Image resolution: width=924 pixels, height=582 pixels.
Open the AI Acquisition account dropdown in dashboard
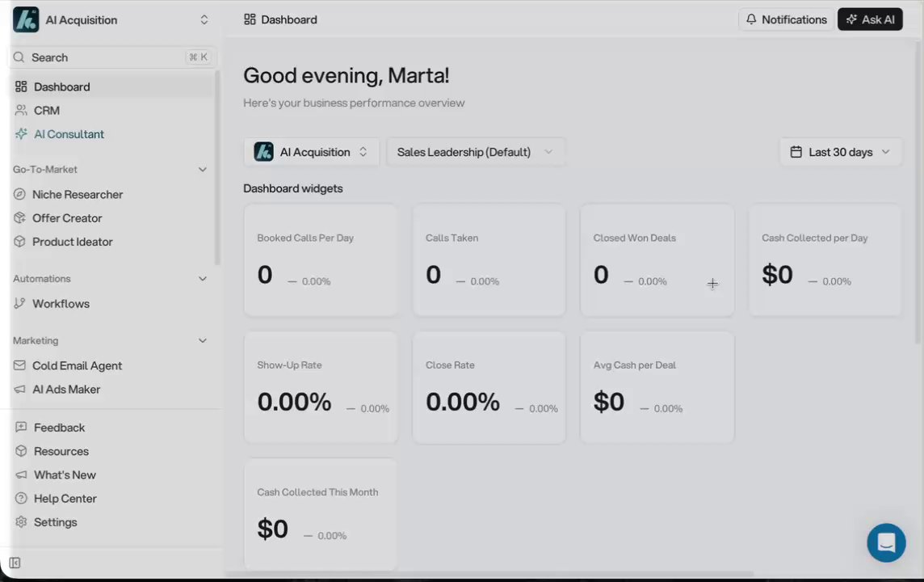pos(311,151)
